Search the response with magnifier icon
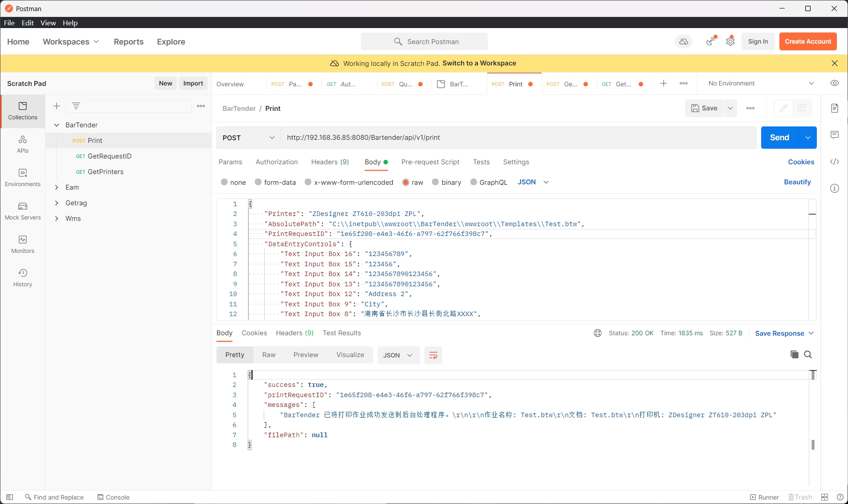This screenshot has height=504, width=848. click(808, 354)
